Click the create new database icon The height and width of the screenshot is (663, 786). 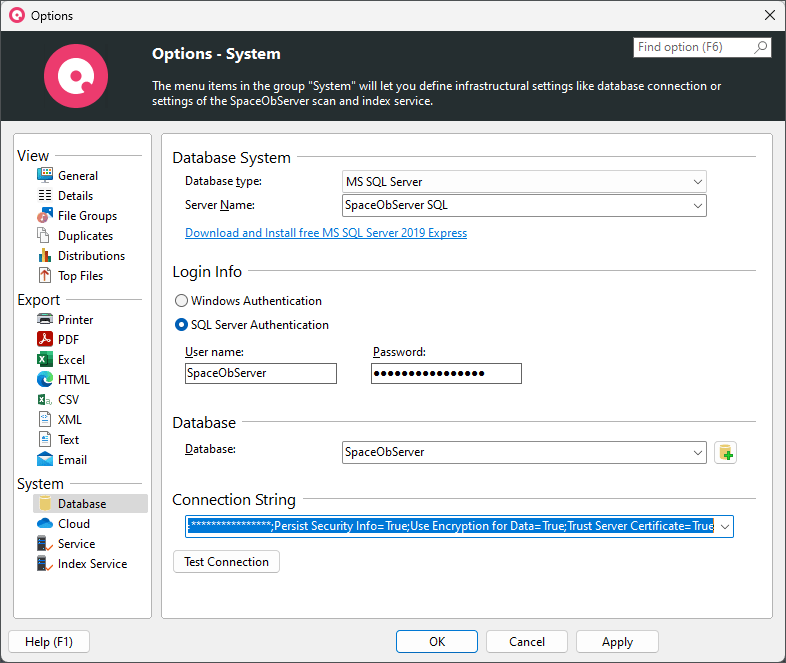coord(725,453)
